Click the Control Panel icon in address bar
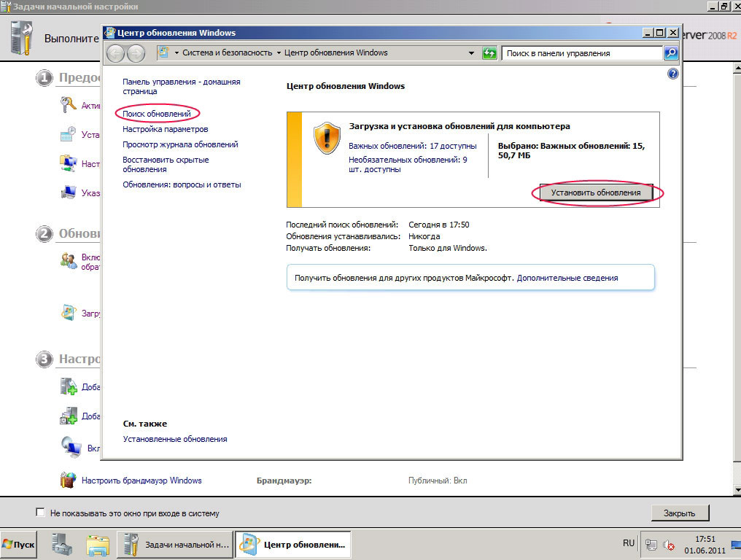 click(x=163, y=52)
